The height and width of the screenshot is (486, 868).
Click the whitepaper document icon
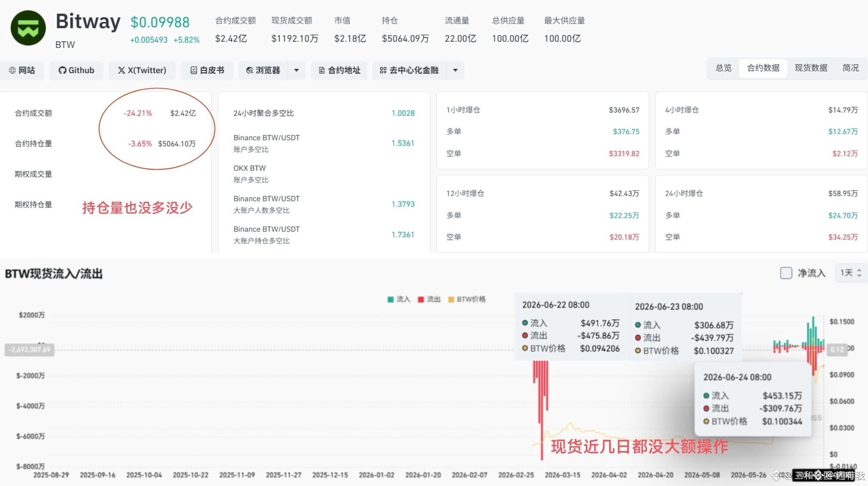point(194,70)
